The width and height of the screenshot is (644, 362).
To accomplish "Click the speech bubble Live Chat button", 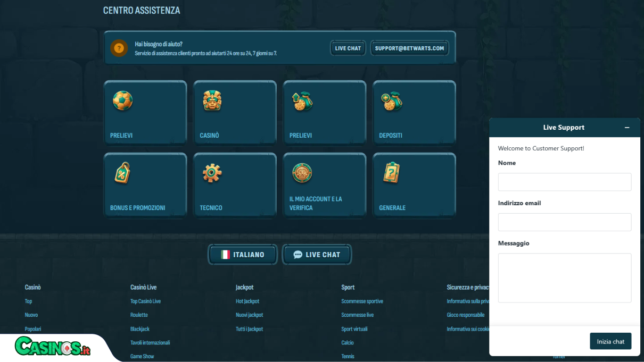I will tap(317, 255).
